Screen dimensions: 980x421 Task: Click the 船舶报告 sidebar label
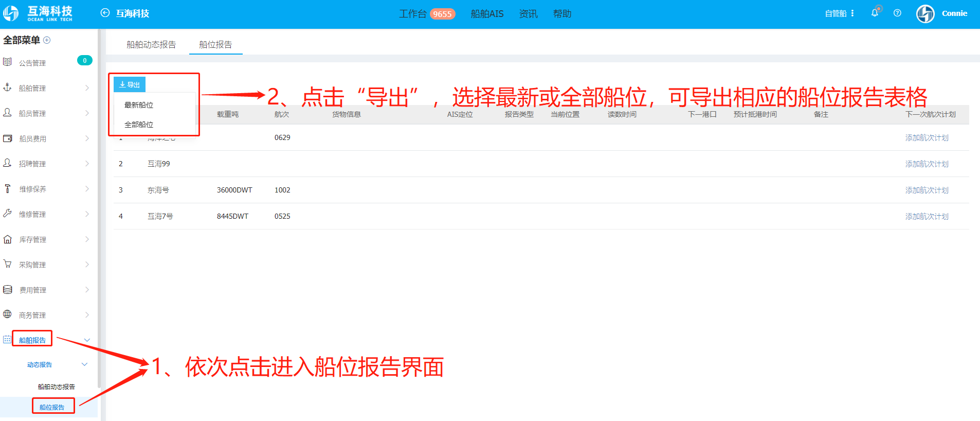[32, 340]
